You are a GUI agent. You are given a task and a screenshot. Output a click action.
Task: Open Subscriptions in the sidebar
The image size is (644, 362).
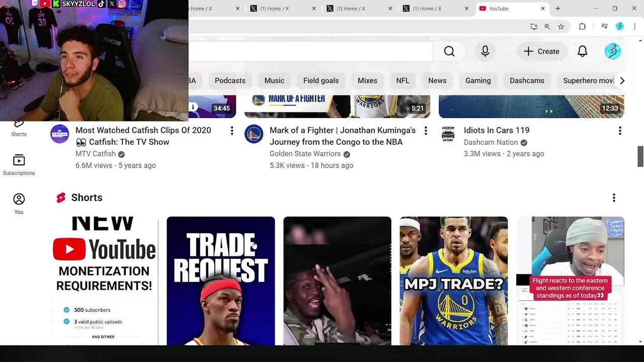click(19, 165)
